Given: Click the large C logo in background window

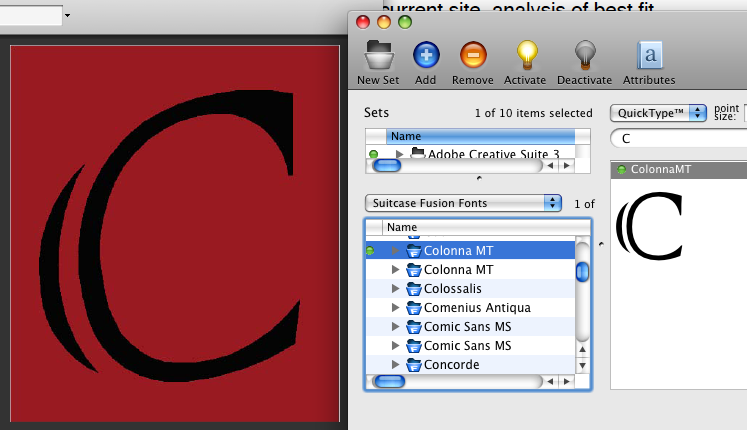Looking at the screenshot, I should pyautogui.click(x=170, y=236).
